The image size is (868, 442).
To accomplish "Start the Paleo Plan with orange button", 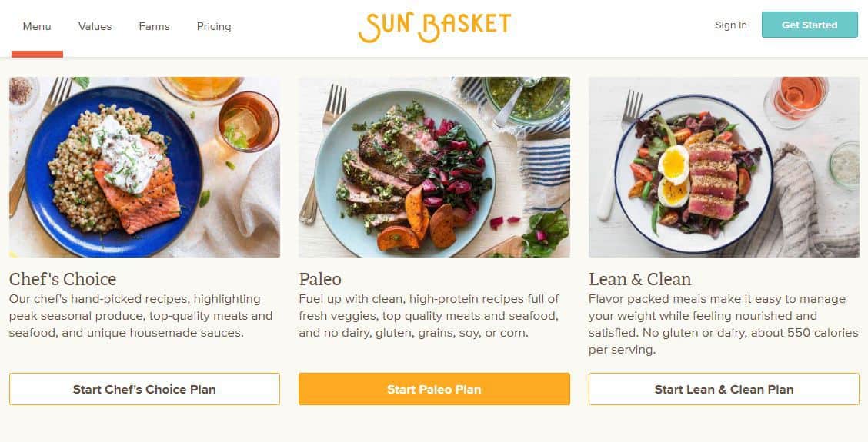I will pyautogui.click(x=434, y=389).
